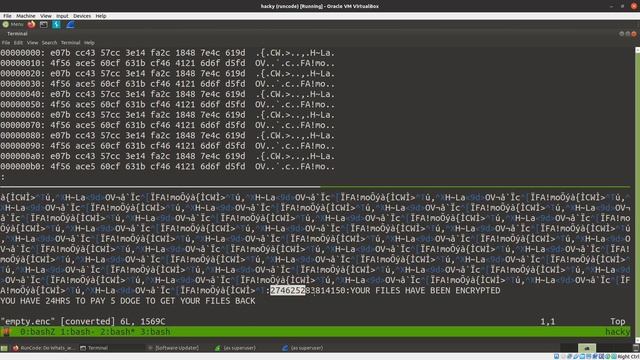Image resolution: width=640 pixels, height=360 pixels.
Task: Launch terminal from the panel launcher icon
Action: coord(44,24)
